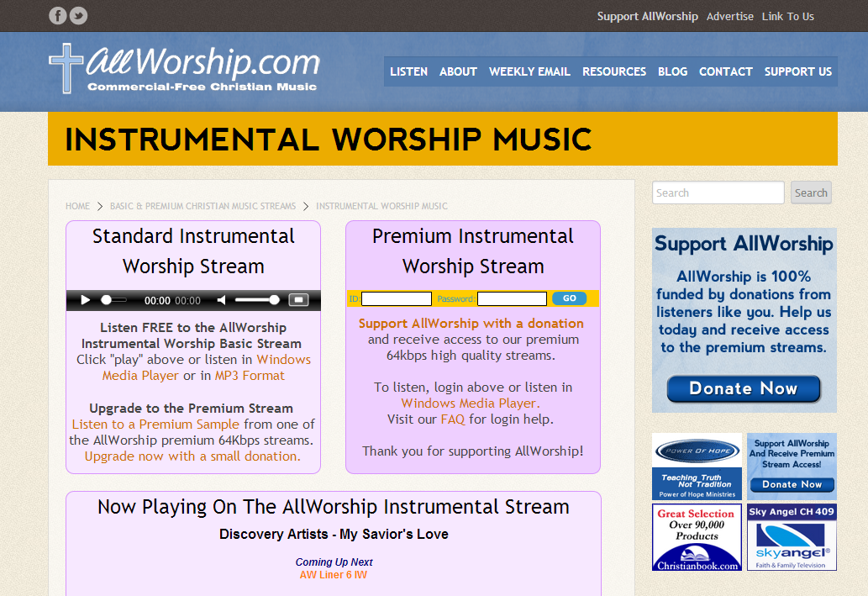Open the MP3 Format link
The height and width of the screenshot is (596, 868).
[250, 376]
